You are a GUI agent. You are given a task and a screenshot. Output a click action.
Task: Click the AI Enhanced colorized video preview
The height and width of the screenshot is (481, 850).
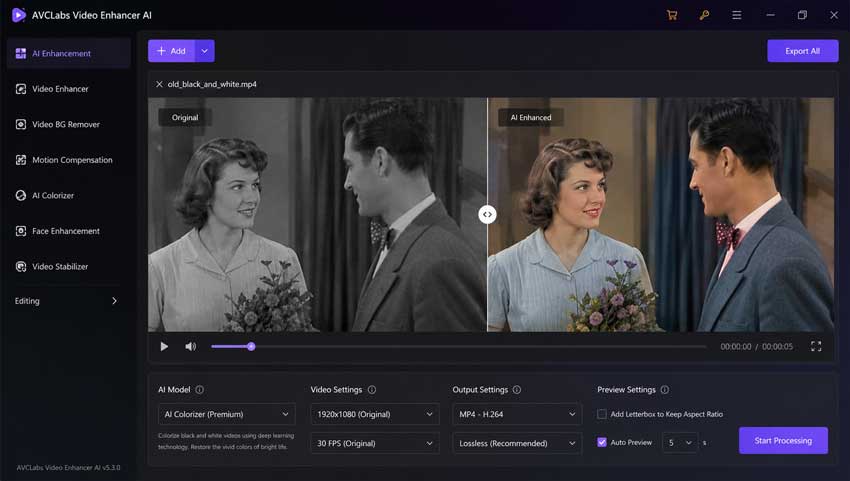pyautogui.click(x=661, y=215)
